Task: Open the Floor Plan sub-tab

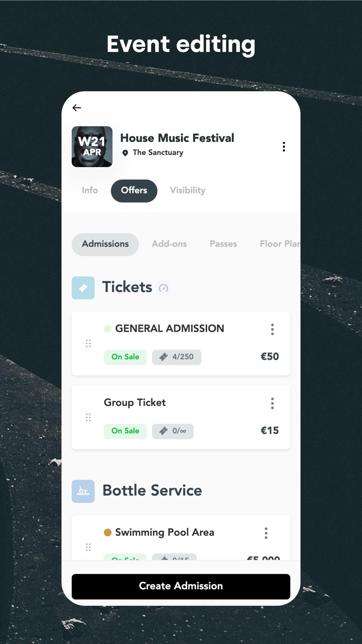Action: click(280, 244)
